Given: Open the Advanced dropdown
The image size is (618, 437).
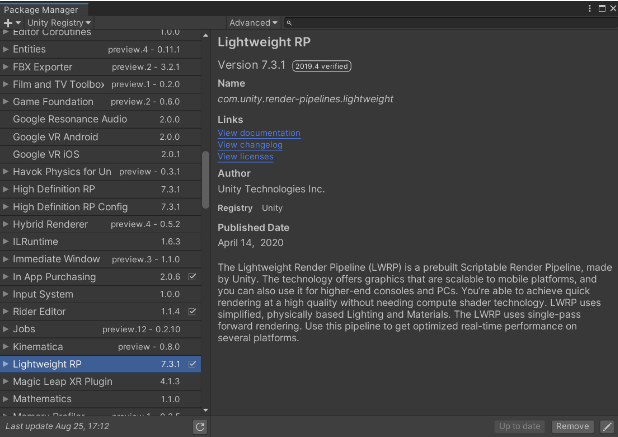Looking at the screenshot, I should click(253, 23).
